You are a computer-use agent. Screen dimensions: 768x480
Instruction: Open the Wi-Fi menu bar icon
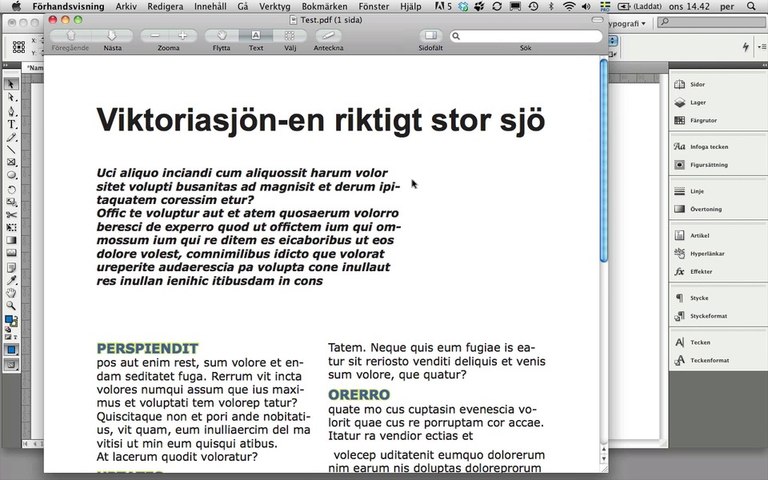569,6
